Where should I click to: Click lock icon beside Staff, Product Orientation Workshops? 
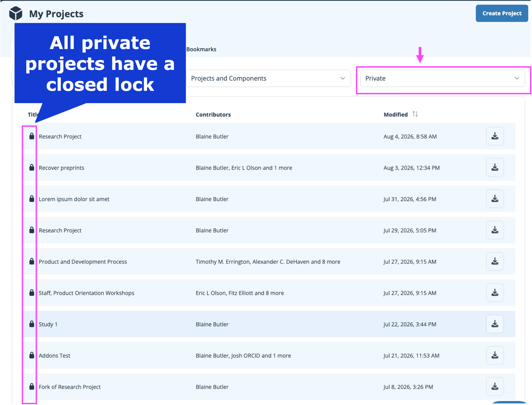32,293
